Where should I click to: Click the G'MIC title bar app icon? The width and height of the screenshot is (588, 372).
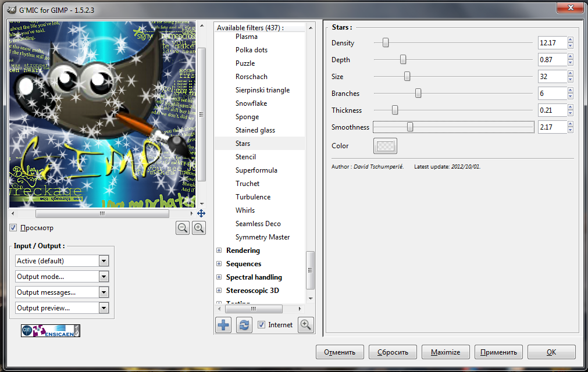12,10
